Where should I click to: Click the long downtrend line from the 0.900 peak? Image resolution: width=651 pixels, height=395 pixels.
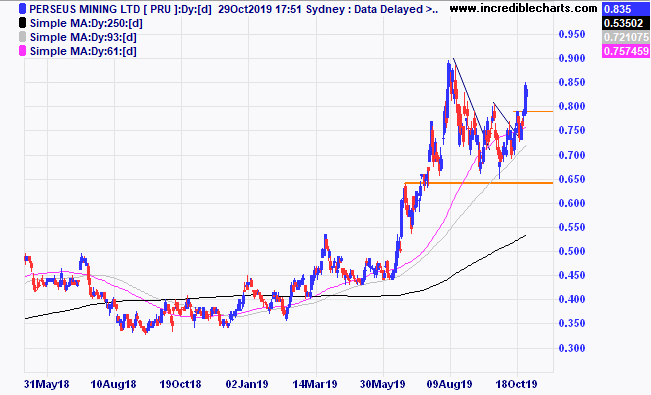click(x=471, y=103)
